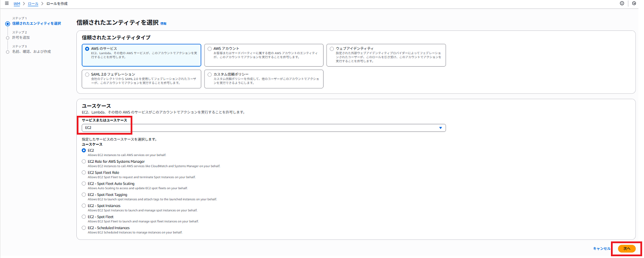Click the info panel icon in header
644x258 pixels.
tap(622, 3)
